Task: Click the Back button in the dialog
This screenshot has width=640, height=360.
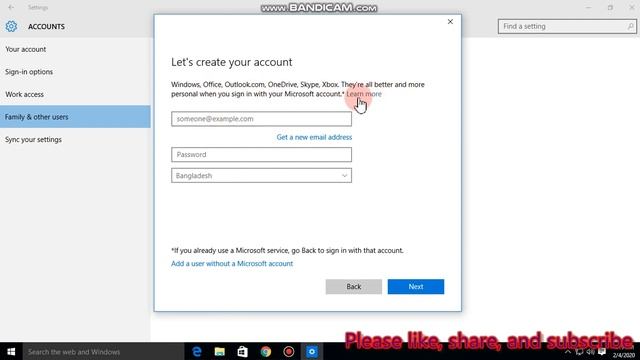Action: coord(353,287)
